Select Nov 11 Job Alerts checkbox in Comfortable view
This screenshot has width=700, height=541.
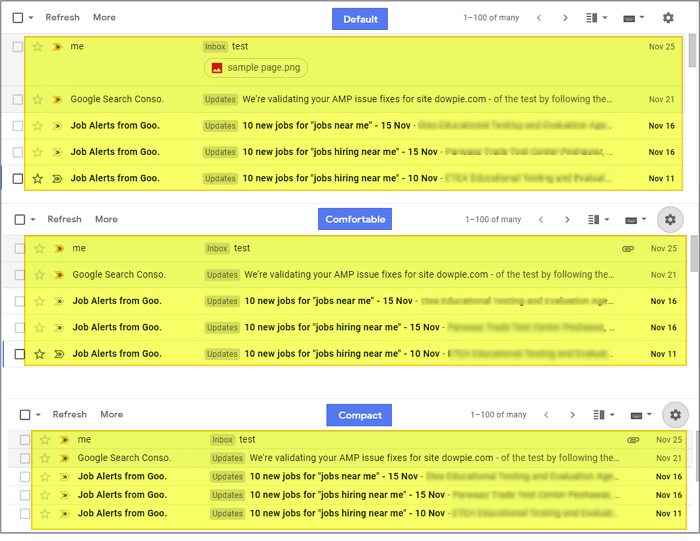[x=20, y=354]
